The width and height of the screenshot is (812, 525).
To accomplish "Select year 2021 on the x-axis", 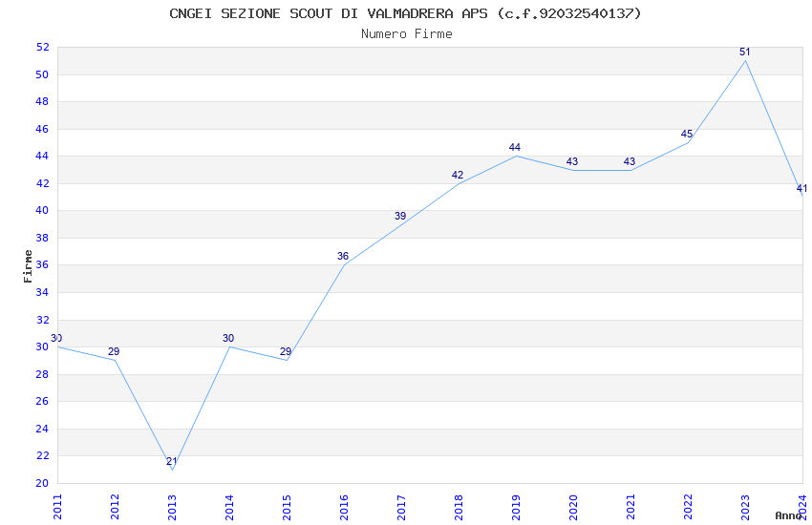I will (630, 507).
